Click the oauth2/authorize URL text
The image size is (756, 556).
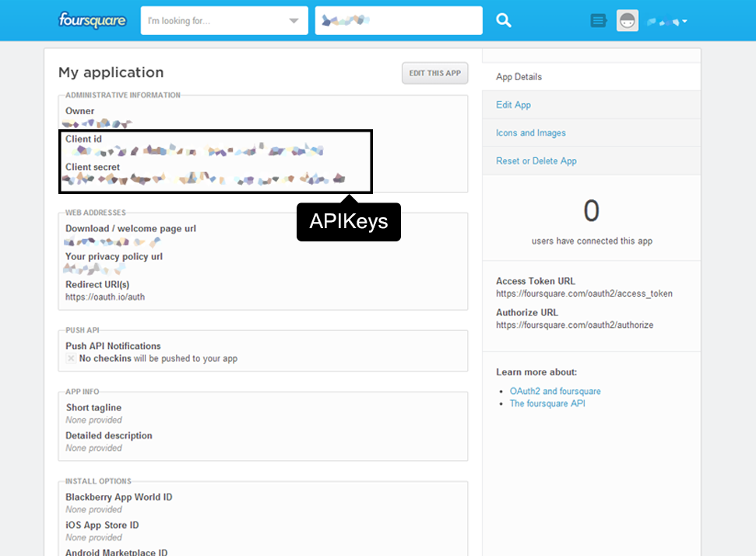[x=575, y=325]
